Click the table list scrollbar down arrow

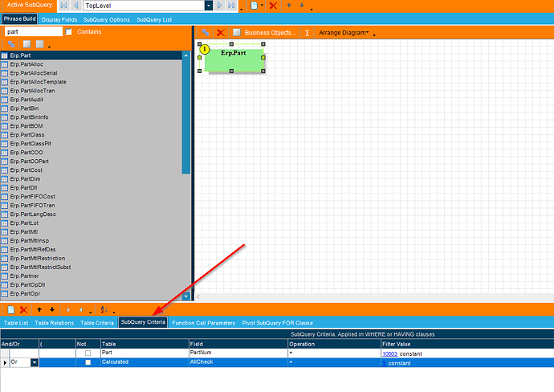pyautogui.click(x=186, y=296)
